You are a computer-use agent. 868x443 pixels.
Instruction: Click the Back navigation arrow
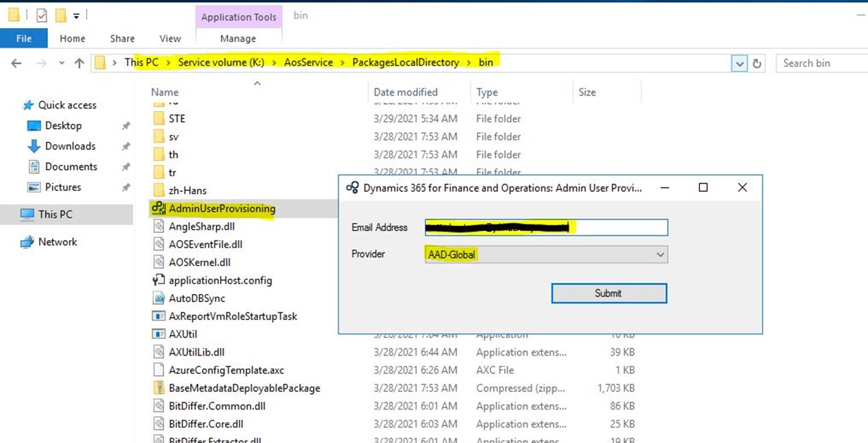16,63
